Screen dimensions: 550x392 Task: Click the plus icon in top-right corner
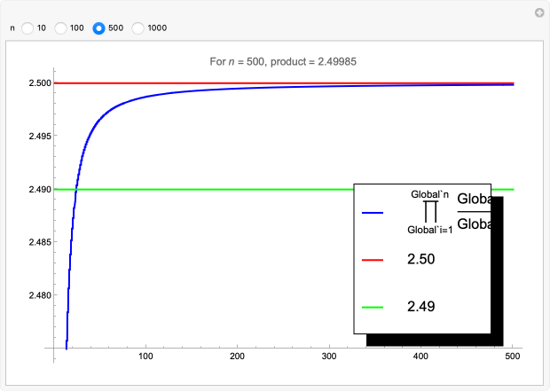(538, 13)
